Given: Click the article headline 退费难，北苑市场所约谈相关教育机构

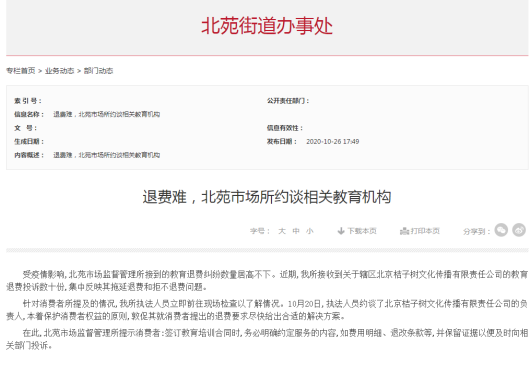Looking at the screenshot, I should [x=267, y=197].
